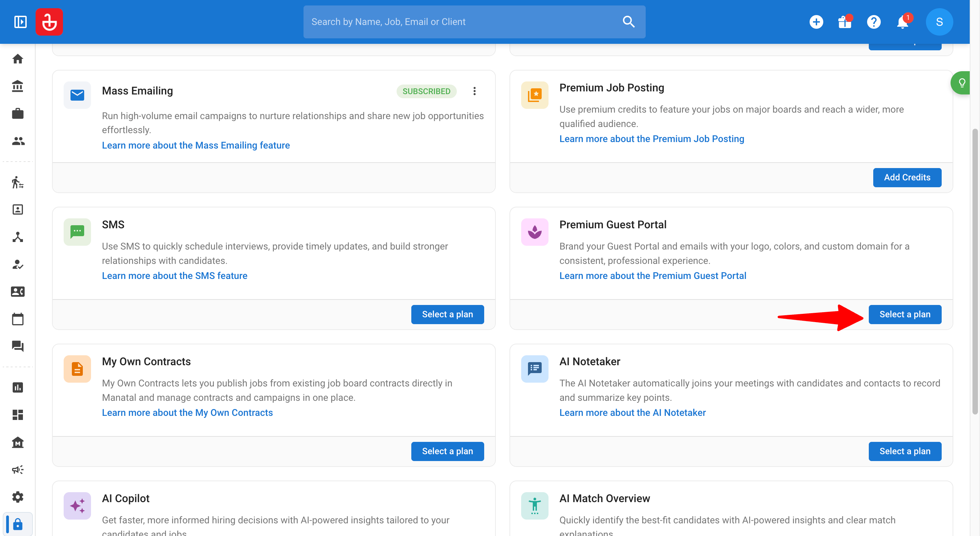Image resolution: width=980 pixels, height=536 pixels.
Task: Open the briefcase Jobs sidebar icon
Action: (x=17, y=114)
